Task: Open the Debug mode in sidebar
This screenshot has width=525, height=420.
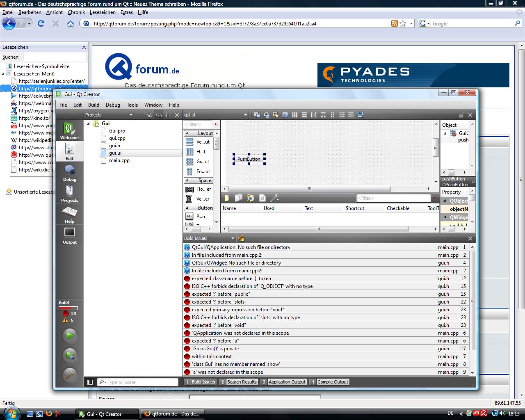Action: [69, 173]
